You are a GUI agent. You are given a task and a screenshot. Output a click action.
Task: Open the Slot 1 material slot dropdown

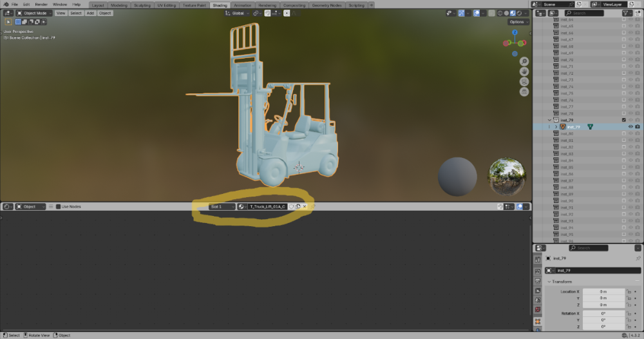coord(222,207)
